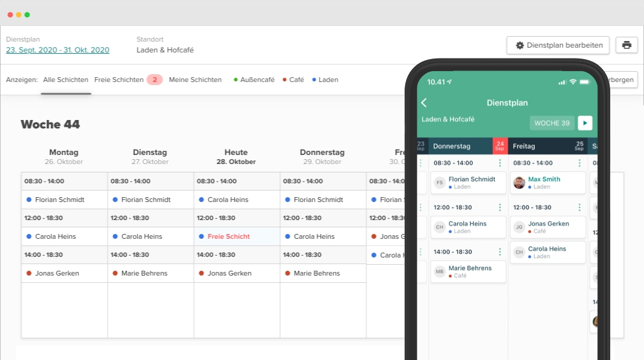The height and width of the screenshot is (360, 644).
Task: Click Carola Heins shift on Donnerstag
Action: [323, 236]
